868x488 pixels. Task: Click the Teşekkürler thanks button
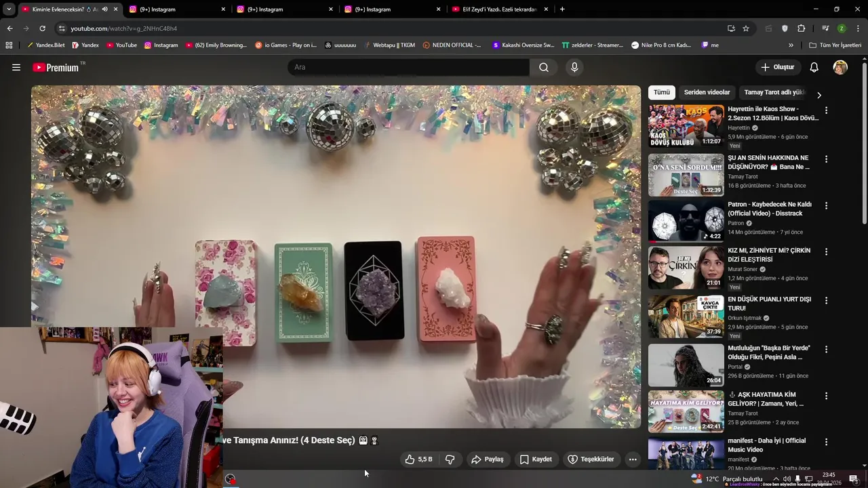point(591,459)
